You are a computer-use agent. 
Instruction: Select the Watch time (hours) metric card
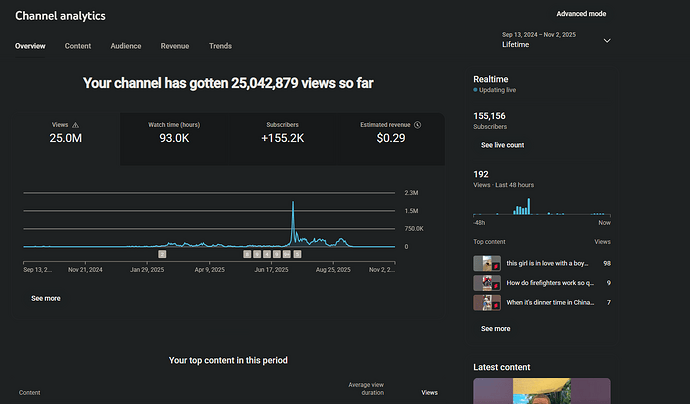[x=174, y=138]
